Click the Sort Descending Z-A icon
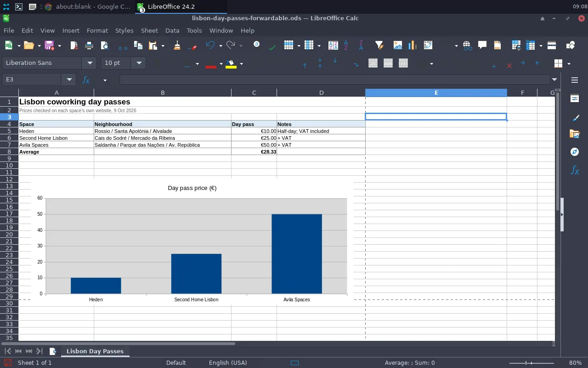588x368 pixels. click(x=361, y=45)
